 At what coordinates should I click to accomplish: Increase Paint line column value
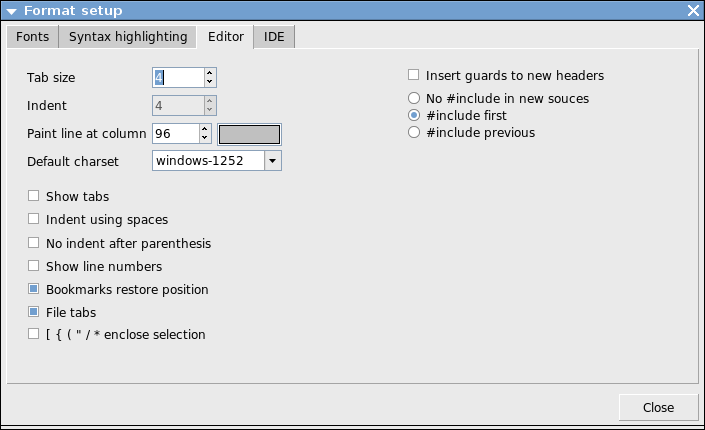[x=205, y=129]
